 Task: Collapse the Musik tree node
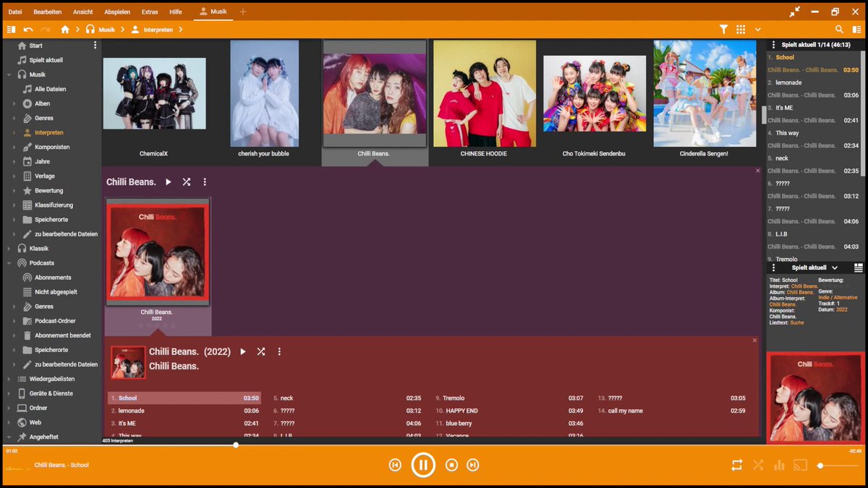click(9, 74)
